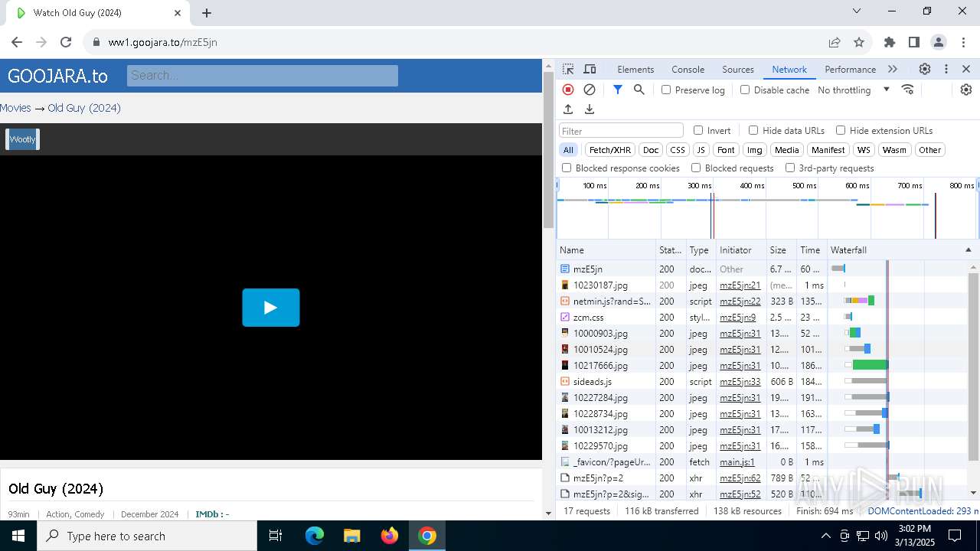Launch Firefox from taskbar
Viewport: 980px width, 551px height.
[x=390, y=536]
